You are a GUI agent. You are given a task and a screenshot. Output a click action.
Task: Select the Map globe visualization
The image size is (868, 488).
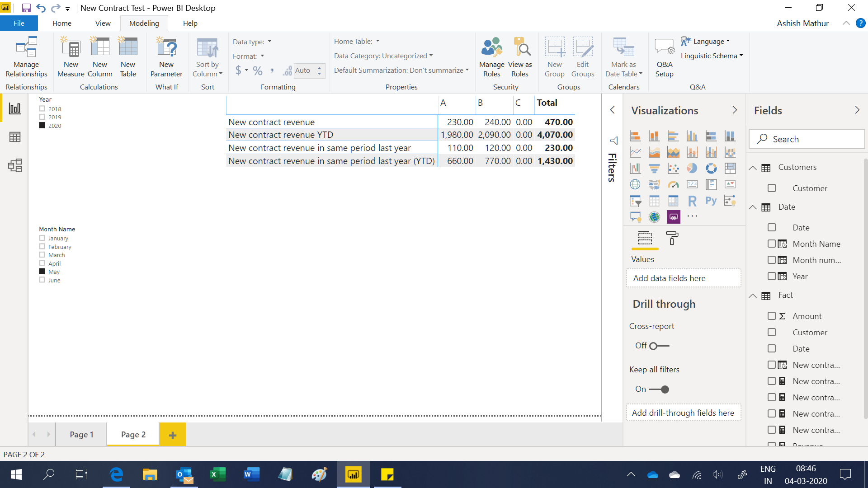coord(635,184)
